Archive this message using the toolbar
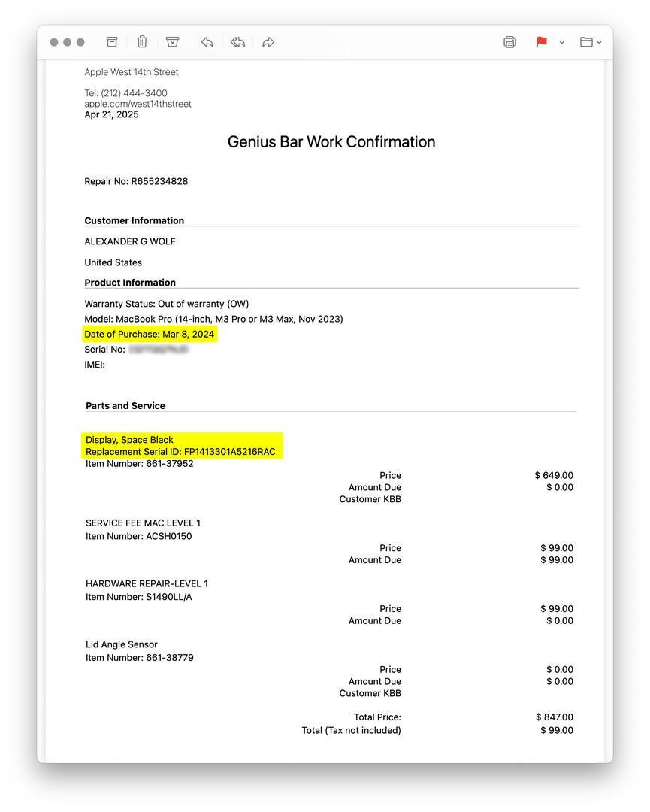The image size is (650, 812). (x=112, y=42)
